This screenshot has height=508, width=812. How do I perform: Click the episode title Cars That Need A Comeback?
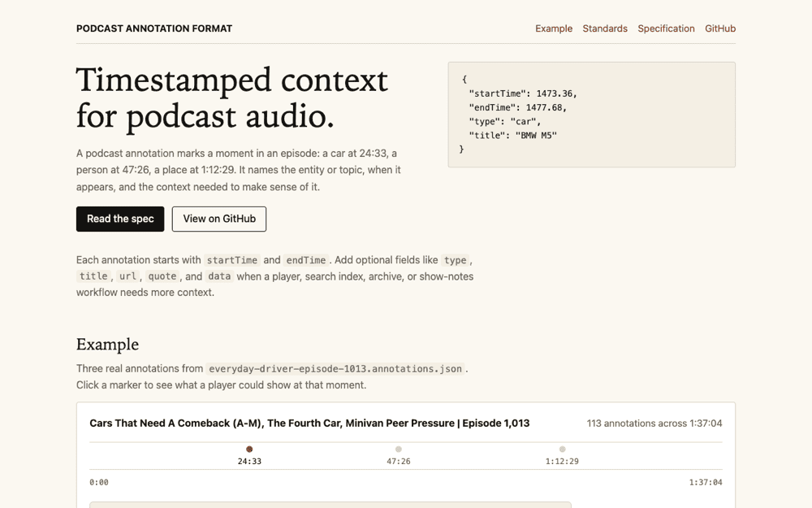pyautogui.click(x=309, y=423)
